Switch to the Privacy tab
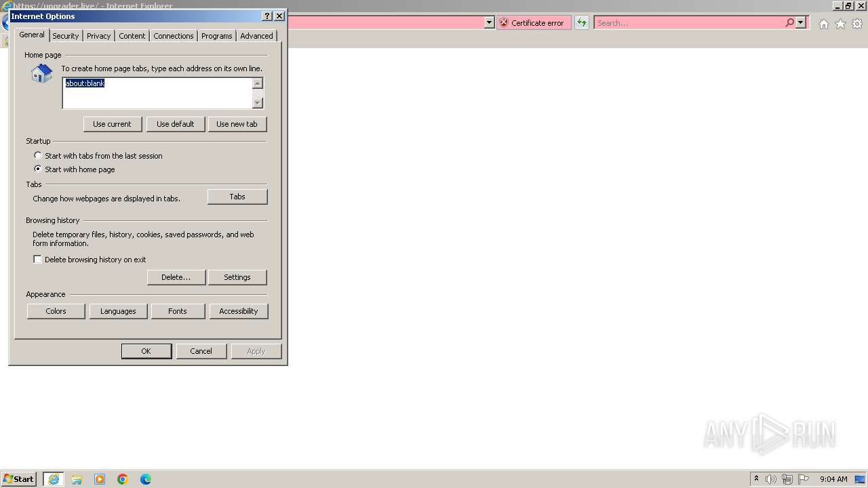The image size is (868, 488). coord(98,36)
